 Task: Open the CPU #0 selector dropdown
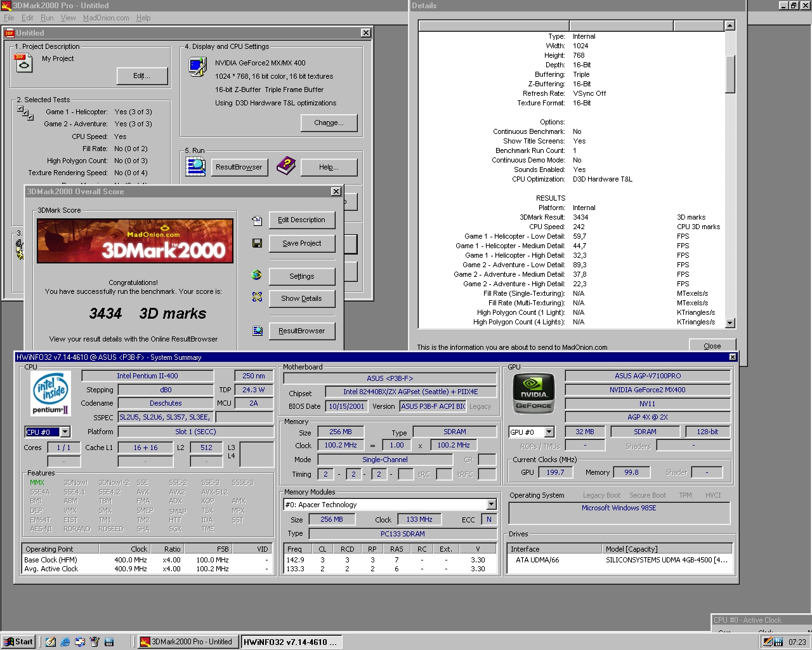click(x=65, y=432)
